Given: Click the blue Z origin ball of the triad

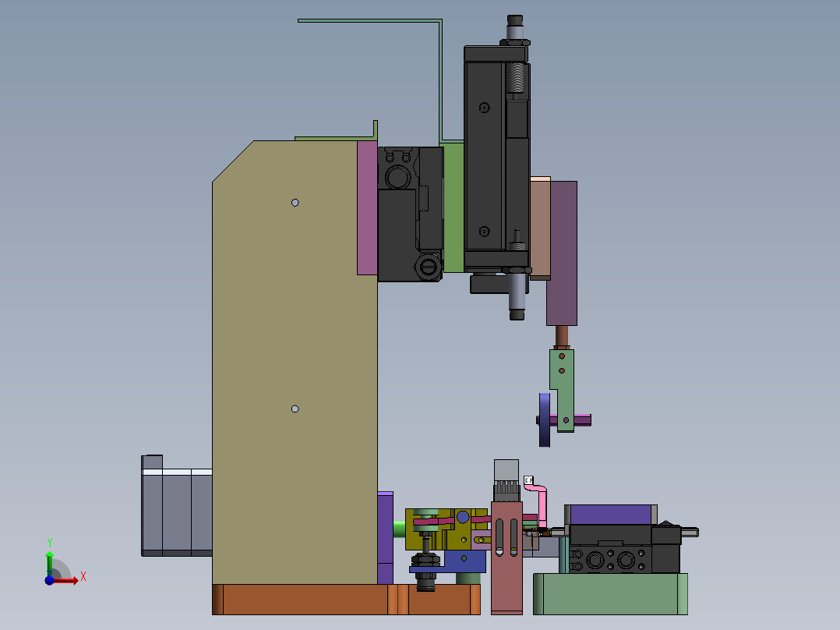Looking at the screenshot, I should (49, 580).
